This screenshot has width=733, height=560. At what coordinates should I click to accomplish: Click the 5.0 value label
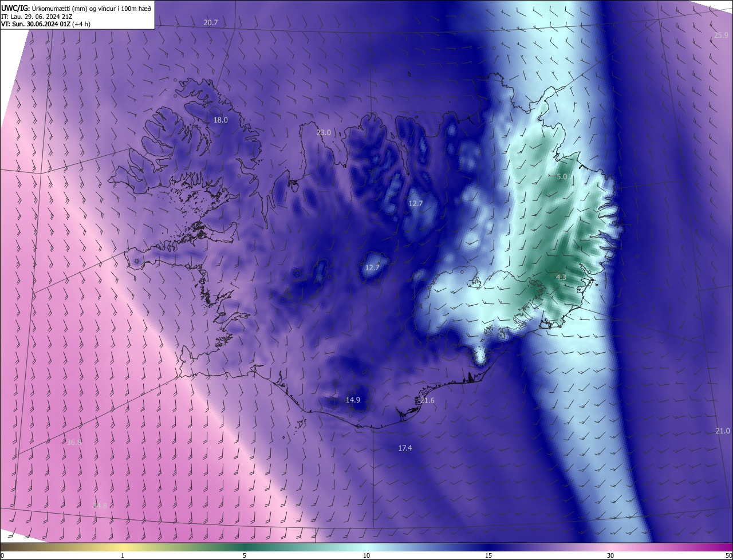pos(562,177)
